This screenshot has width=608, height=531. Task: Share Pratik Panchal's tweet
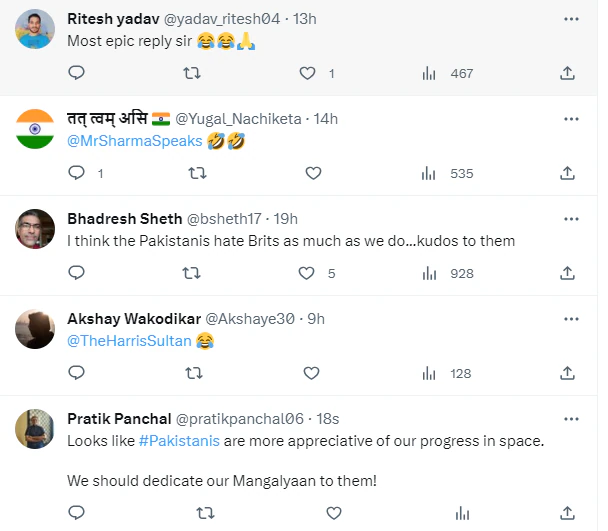coord(567,512)
